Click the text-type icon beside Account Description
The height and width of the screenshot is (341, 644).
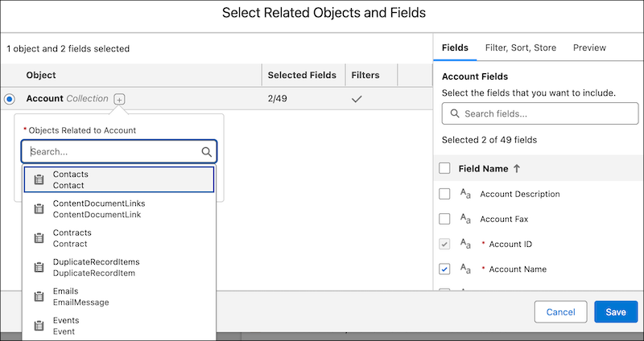click(x=465, y=194)
